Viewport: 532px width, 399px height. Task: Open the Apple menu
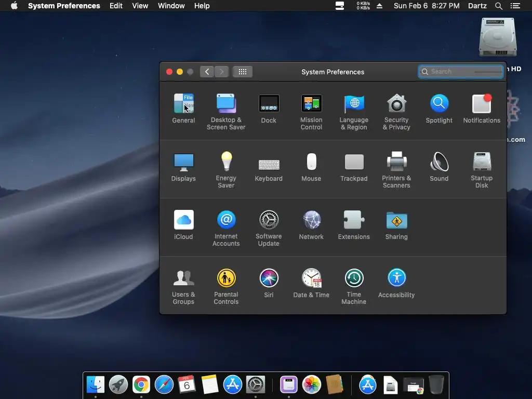pyautogui.click(x=14, y=6)
